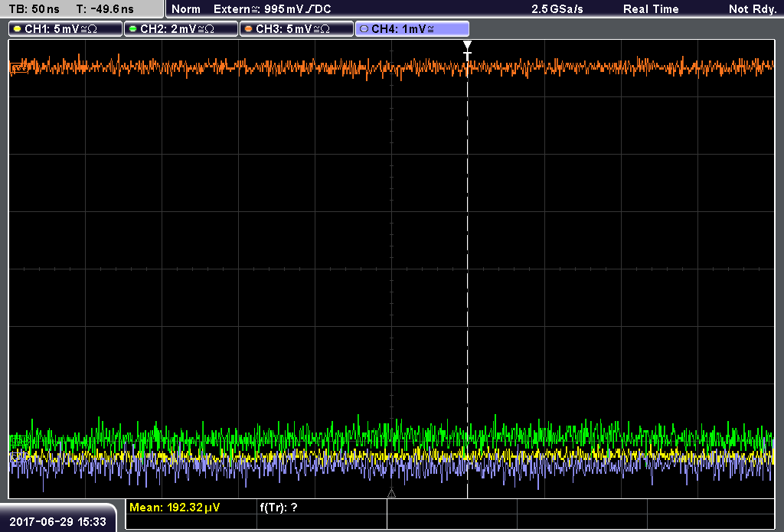
Task: Click the yellow CH1 color dot
Action: 18,29
